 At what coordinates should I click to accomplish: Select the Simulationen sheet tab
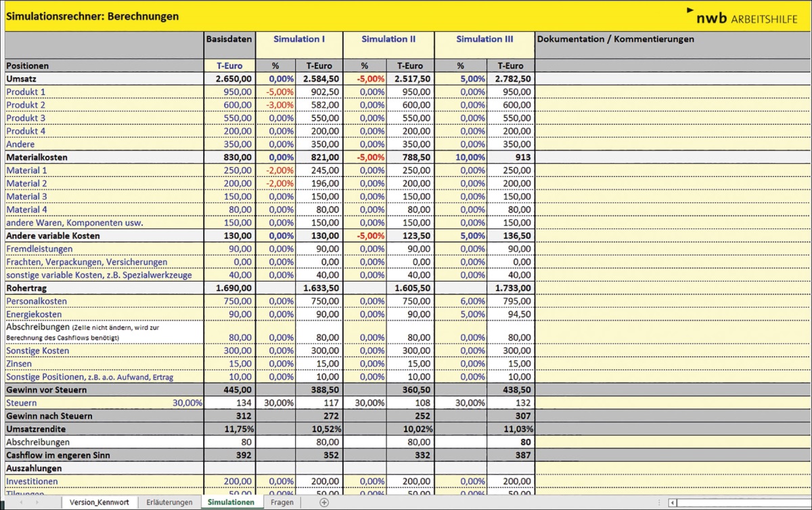click(231, 503)
